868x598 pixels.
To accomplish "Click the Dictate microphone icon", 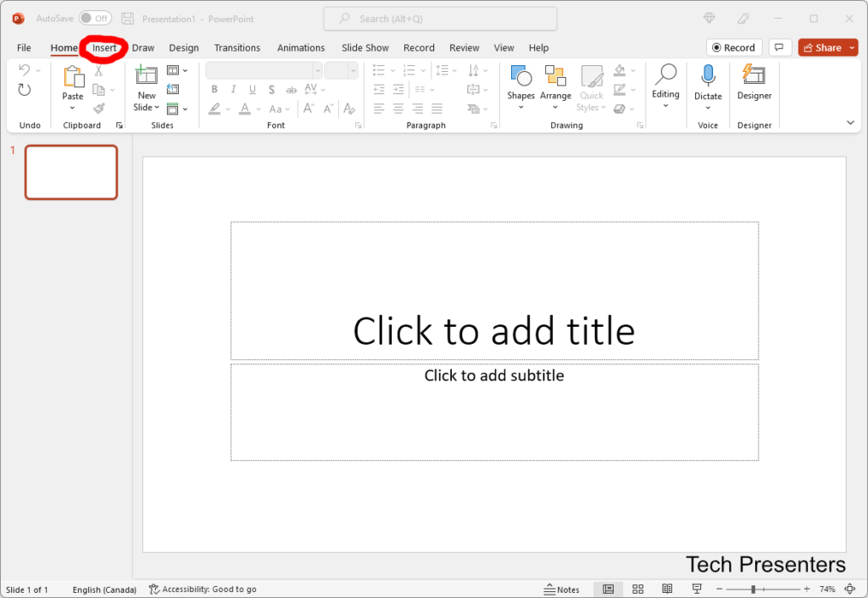I will coord(708,75).
